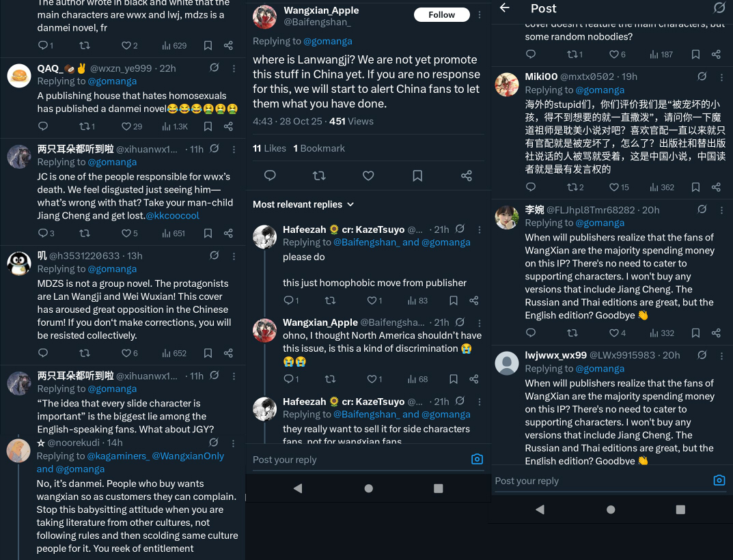Reply to the main Wangxian_Apple post
Viewport: 733px width, 560px height.
coord(270,176)
